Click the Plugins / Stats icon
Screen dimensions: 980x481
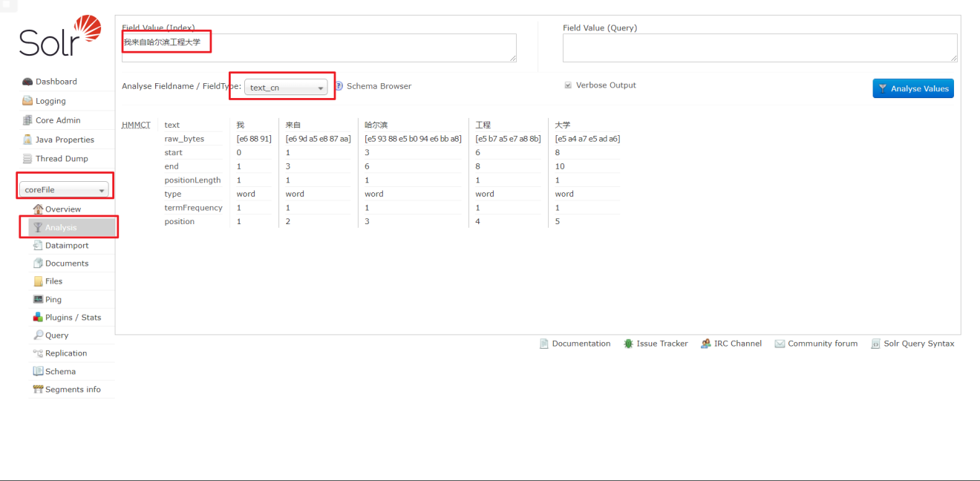pyautogui.click(x=39, y=317)
